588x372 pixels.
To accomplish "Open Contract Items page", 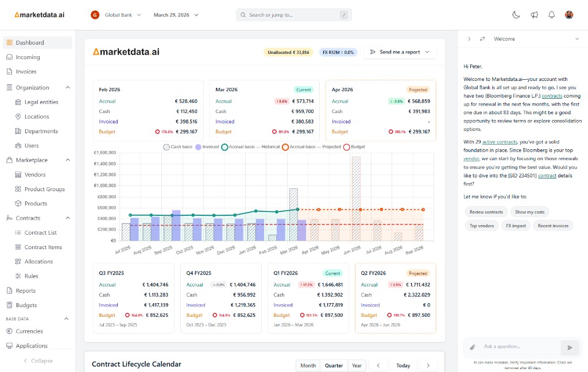I will (43, 247).
